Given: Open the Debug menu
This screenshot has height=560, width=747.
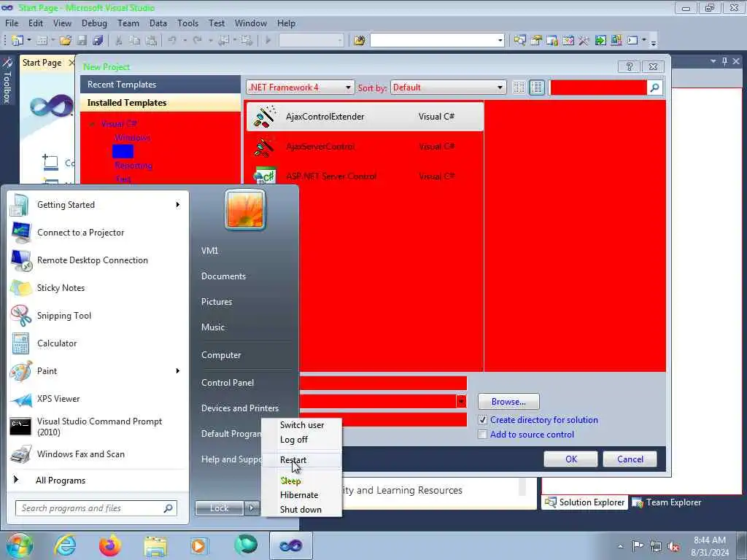Looking at the screenshot, I should coord(94,23).
